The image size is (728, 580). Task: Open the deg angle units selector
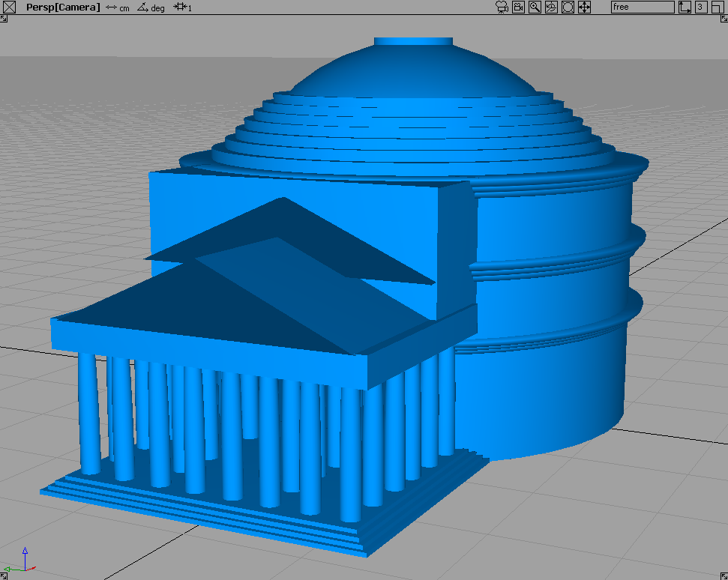point(151,7)
